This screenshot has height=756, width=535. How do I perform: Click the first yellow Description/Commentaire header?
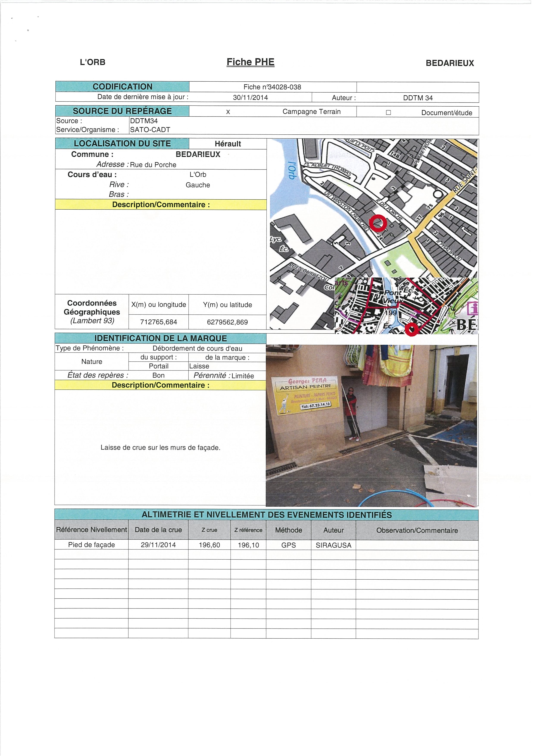pyautogui.click(x=161, y=204)
